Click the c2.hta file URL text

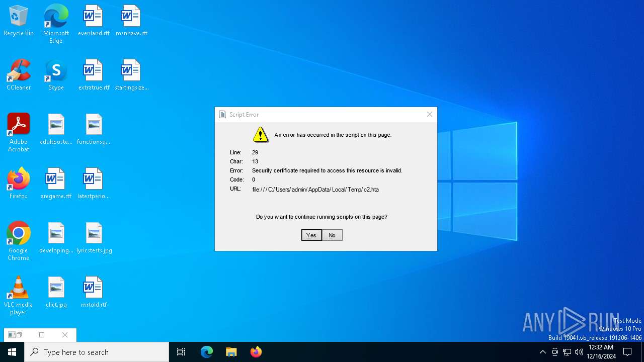point(315,190)
